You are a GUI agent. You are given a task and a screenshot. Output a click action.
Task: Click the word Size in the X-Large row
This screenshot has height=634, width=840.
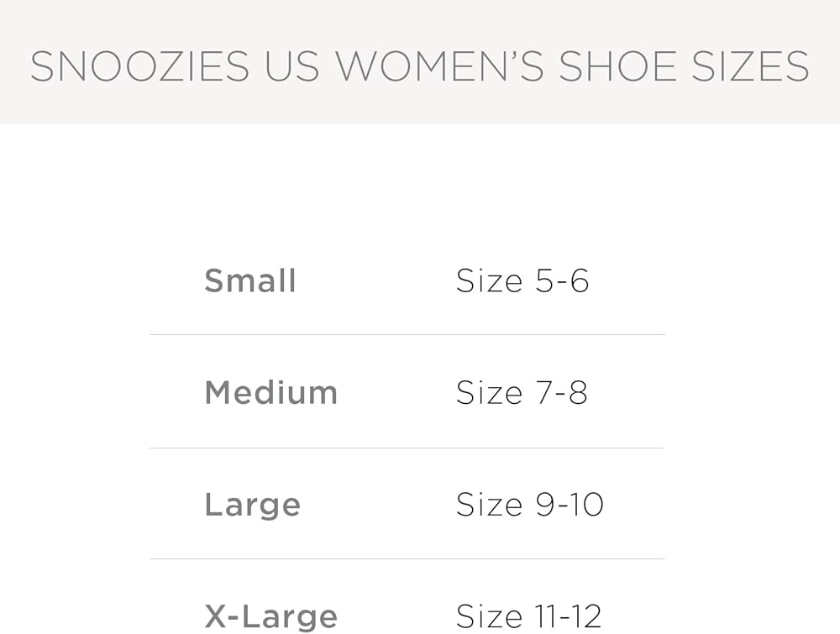pyautogui.click(x=490, y=616)
